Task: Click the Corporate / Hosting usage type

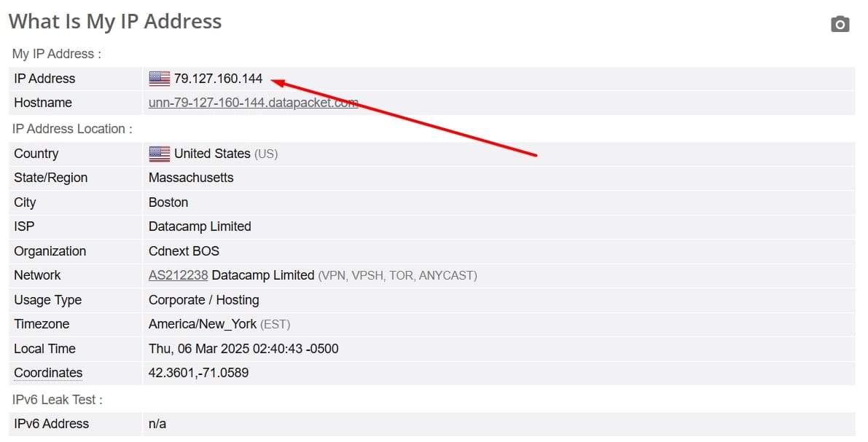Action: [x=204, y=300]
